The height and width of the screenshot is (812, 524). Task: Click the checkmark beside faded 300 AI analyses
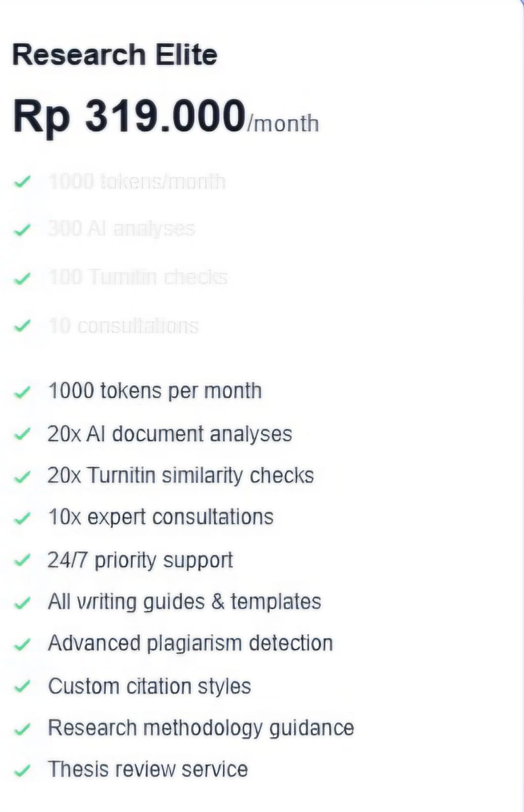coord(22,230)
